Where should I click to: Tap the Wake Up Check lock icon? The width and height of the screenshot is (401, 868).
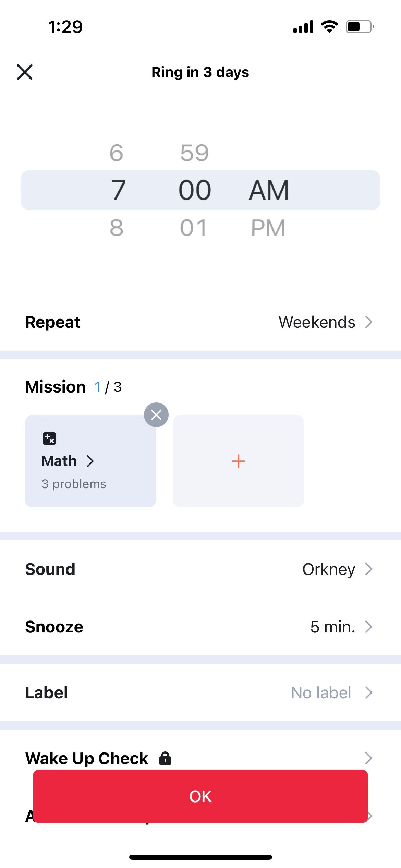click(165, 758)
